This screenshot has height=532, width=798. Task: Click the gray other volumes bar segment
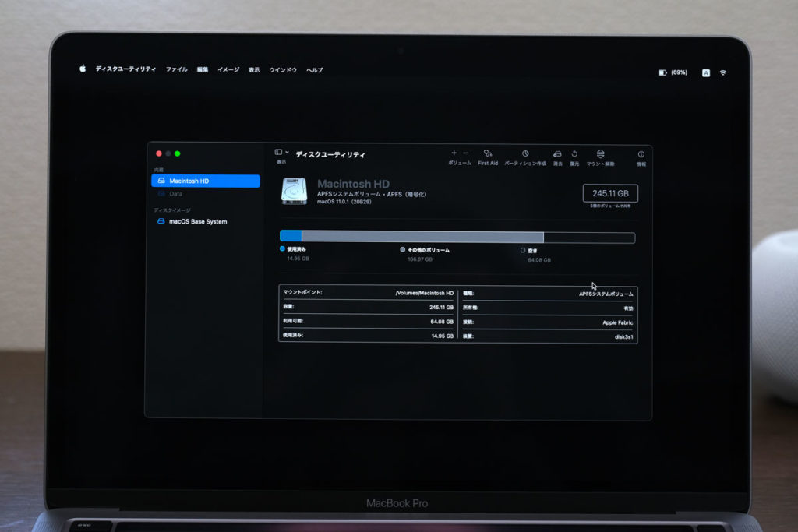point(423,237)
